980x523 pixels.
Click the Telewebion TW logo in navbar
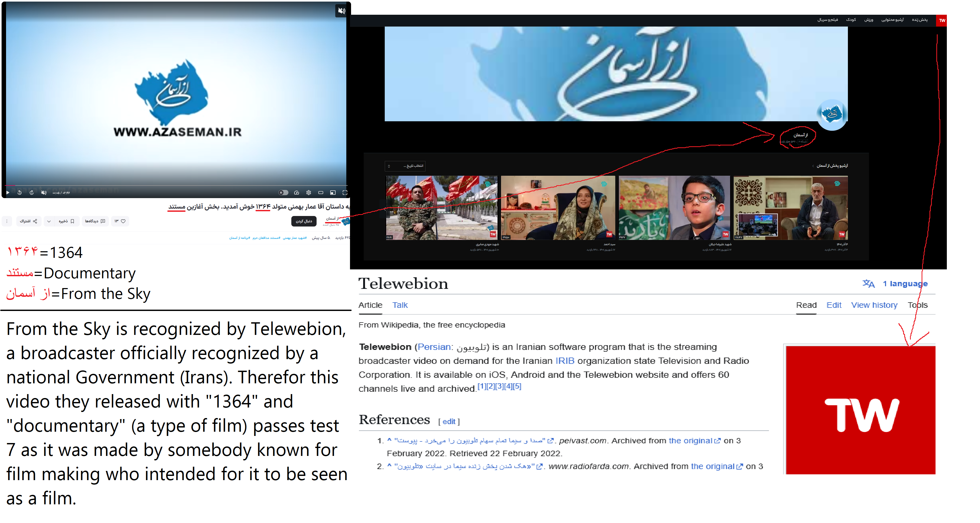click(x=942, y=20)
